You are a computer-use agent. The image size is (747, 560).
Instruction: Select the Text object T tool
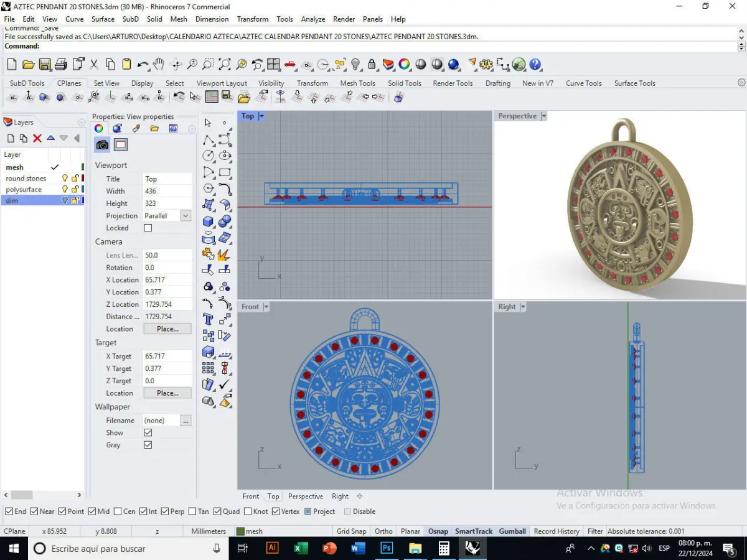pyautogui.click(x=208, y=319)
